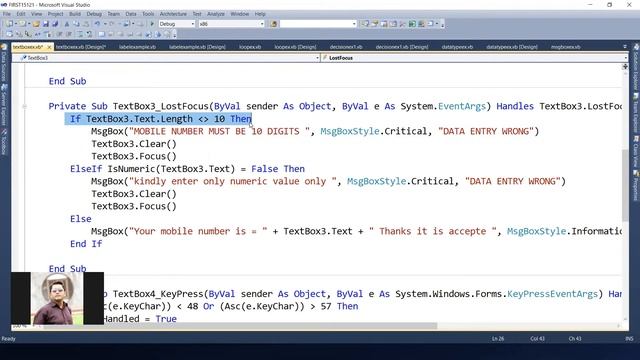The height and width of the screenshot is (360, 640).
Task: Click the Copy icon in the toolbar
Action: (76, 24)
